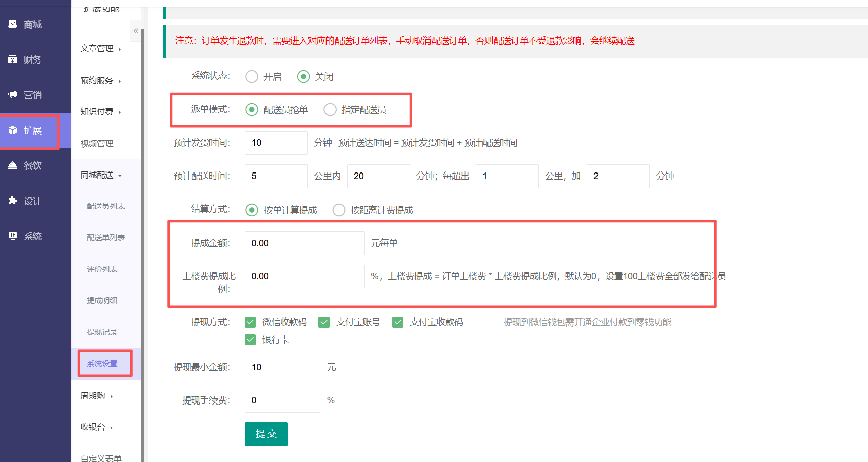Open the 餐饮 catering icon

[13, 165]
